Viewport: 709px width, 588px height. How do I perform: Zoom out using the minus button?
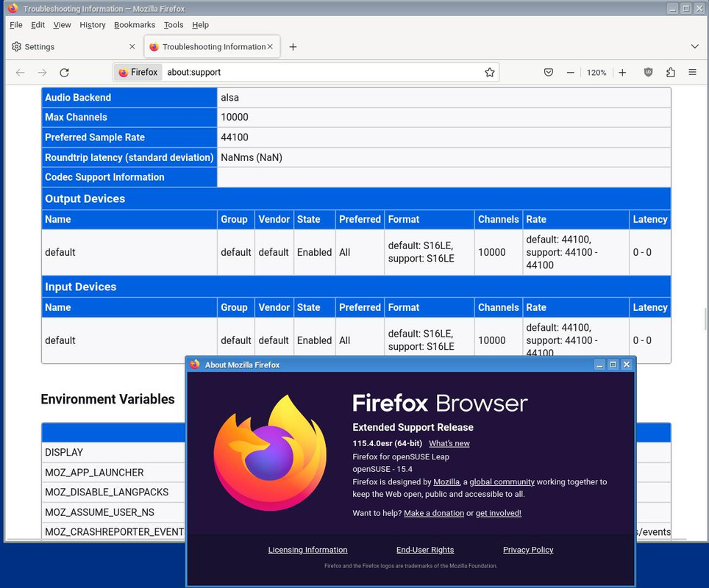(x=571, y=72)
